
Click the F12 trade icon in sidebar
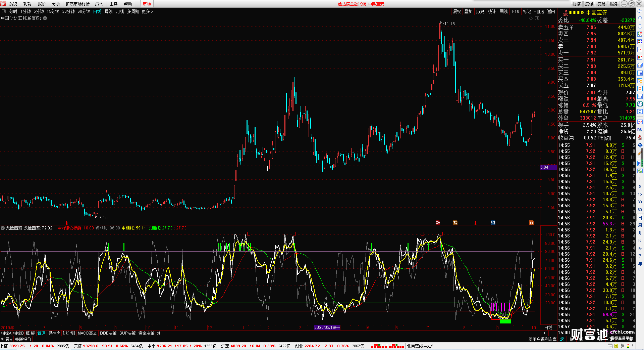[x=640, y=96]
